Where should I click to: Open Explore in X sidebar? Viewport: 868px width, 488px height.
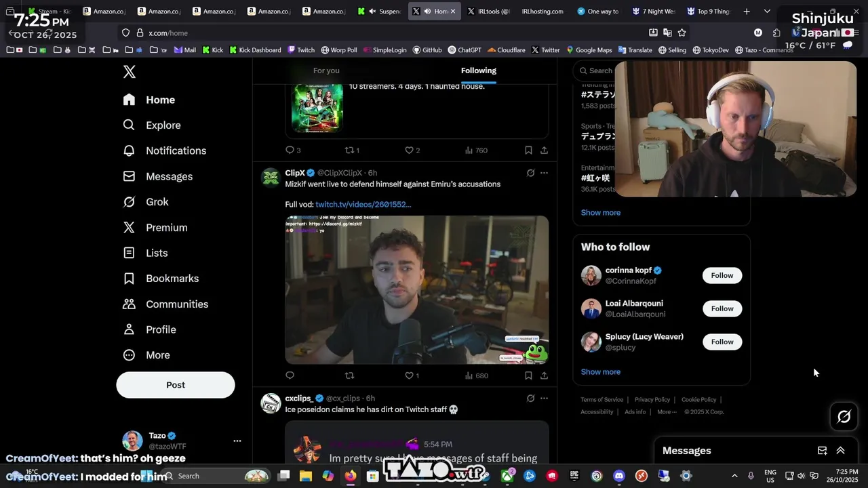pos(152,125)
